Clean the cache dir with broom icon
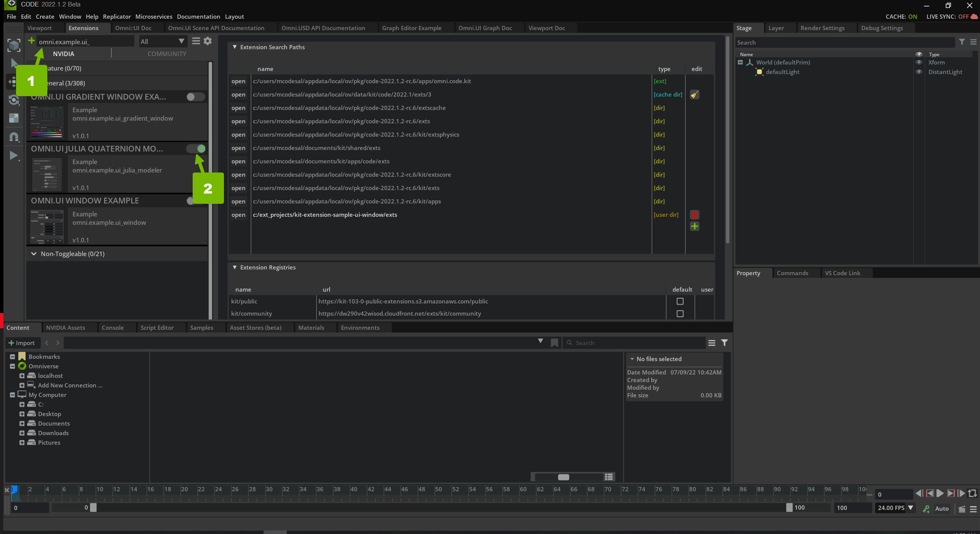This screenshot has height=534, width=980. tap(694, 95)
